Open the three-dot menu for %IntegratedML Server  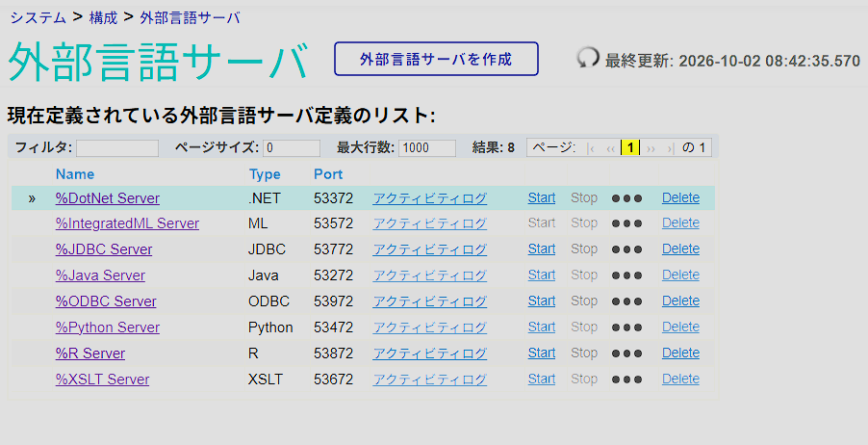coord(626,223)
